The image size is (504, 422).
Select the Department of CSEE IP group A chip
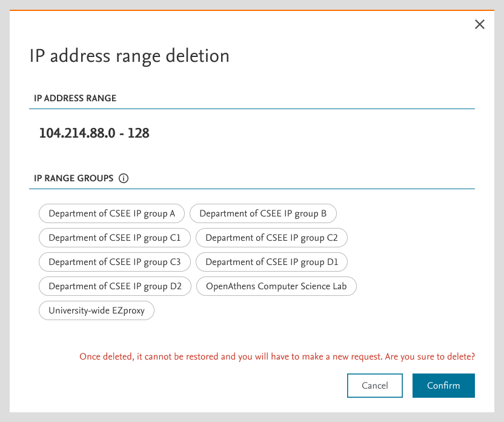[111, 213]
